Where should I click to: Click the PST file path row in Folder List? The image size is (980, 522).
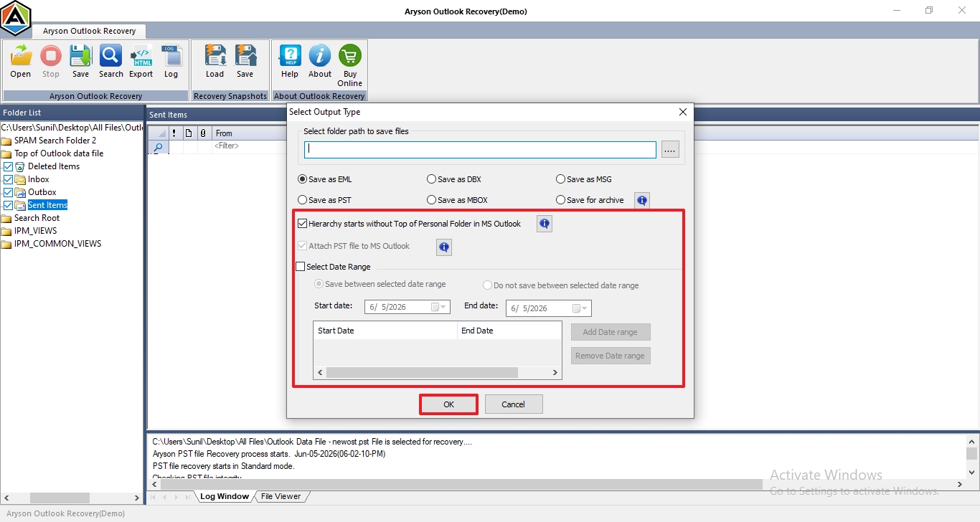click(72, 128)
